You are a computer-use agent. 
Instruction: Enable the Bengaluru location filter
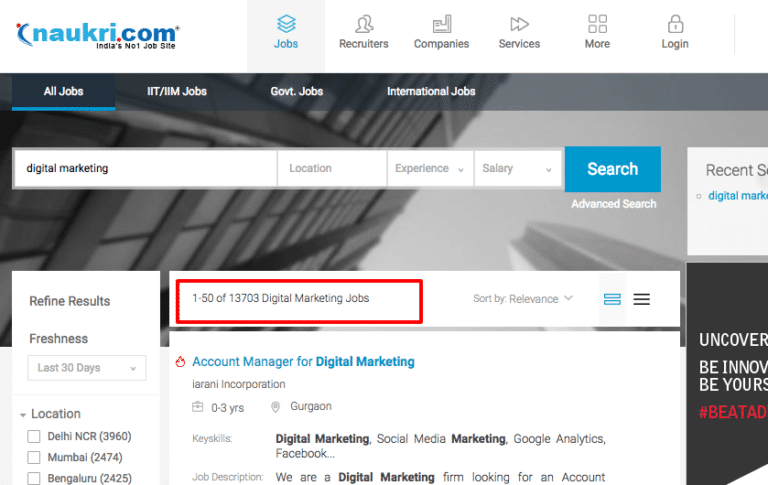click(34, 479)
